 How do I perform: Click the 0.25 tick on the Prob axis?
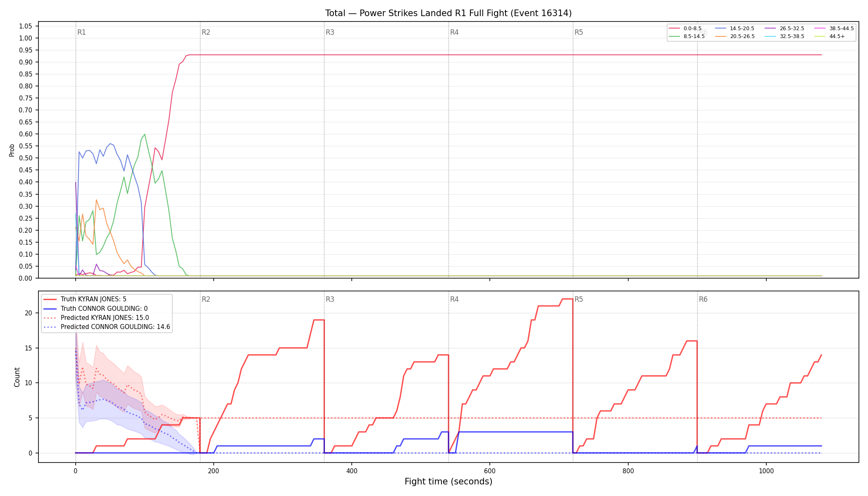25,218
